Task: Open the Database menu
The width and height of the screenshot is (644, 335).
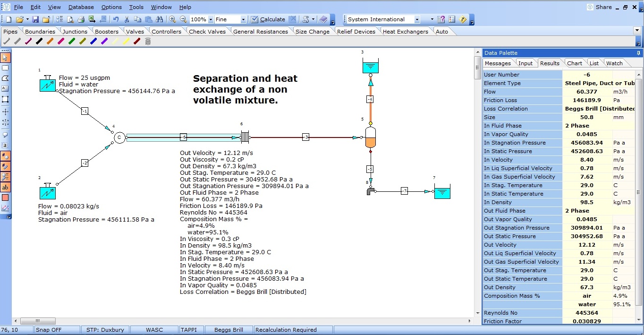Action: click(81, 7)
